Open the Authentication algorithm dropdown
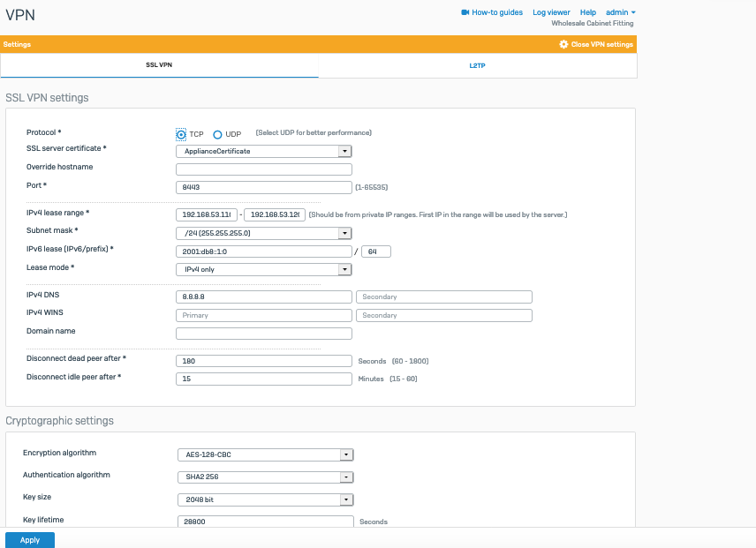This screenshot has height=548, width=756. (x=264, y=477)
